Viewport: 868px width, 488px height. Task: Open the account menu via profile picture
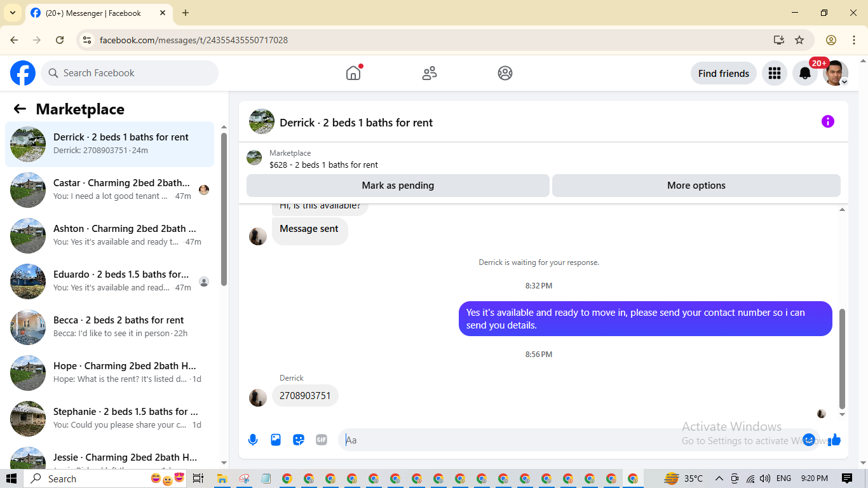click(836, 73)
